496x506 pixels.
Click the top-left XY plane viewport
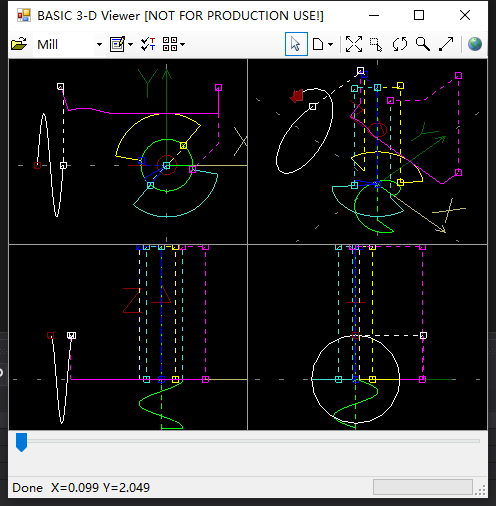coord(128,151)
